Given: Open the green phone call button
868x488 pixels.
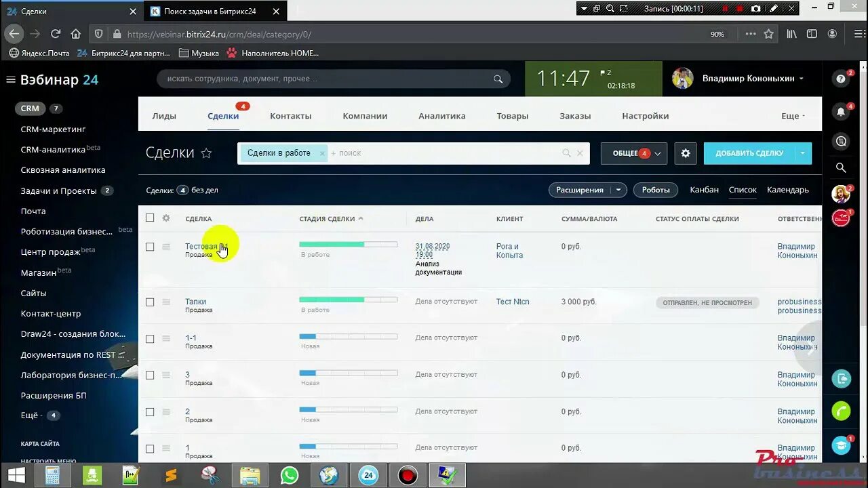Looking at the screenshot, I should pyautogui.click(x=841, y=411).
